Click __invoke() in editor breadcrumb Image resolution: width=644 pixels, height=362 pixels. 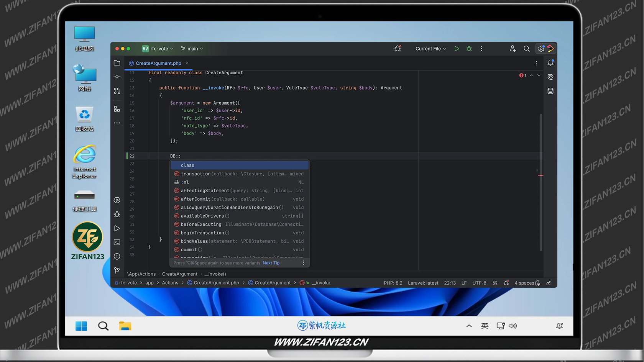(215, 274)
